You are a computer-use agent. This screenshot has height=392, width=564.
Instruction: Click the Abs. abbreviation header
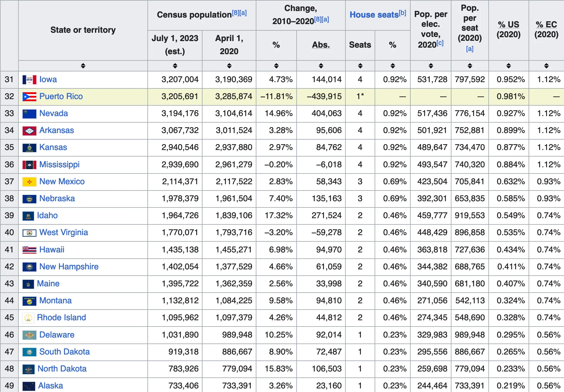[321, 45]
